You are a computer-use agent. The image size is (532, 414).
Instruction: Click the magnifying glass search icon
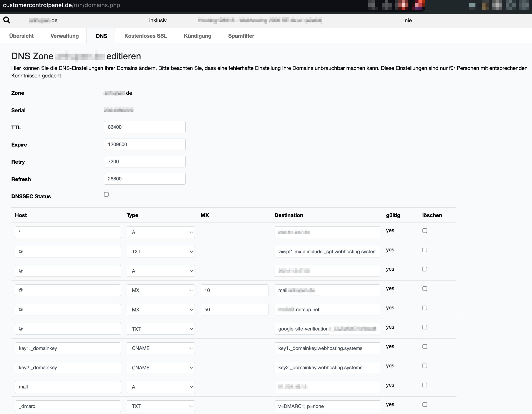(7, 20)
